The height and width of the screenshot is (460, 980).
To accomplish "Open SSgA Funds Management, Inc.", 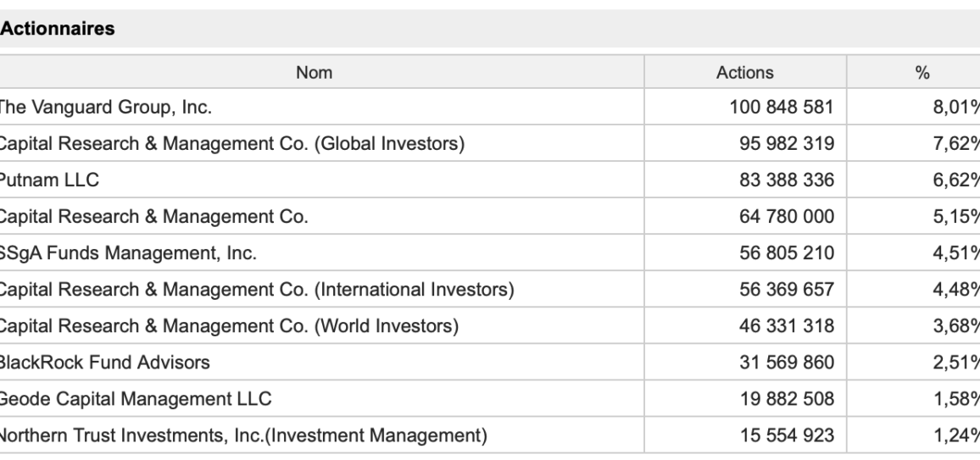I will click(x=127, y=252).
